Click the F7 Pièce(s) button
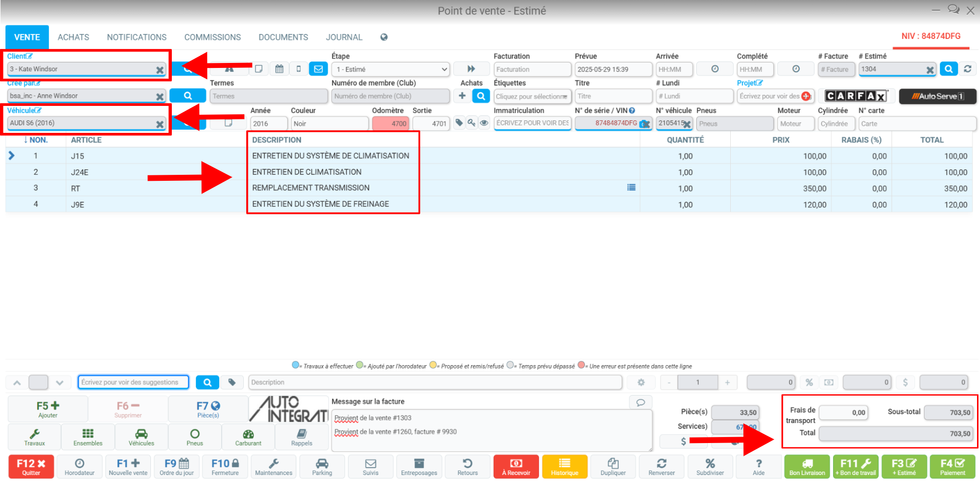This screenshot has width=980, height=482. pos(208,409)
